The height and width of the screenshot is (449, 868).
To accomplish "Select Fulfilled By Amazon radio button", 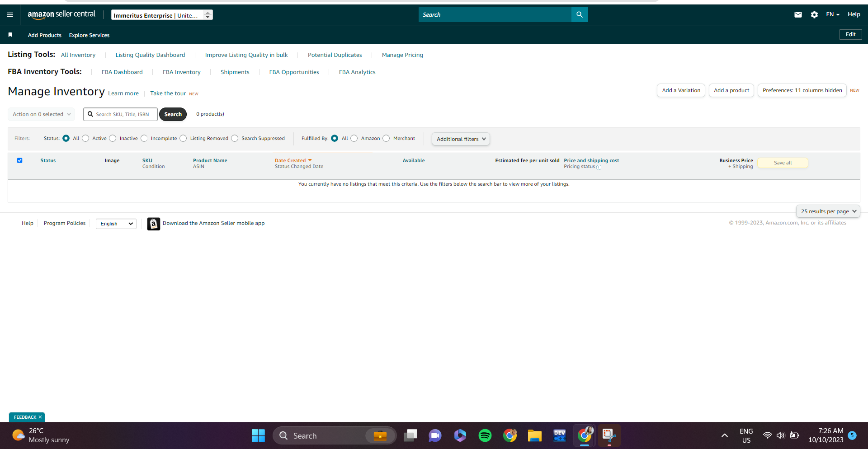I will [354, 138].
